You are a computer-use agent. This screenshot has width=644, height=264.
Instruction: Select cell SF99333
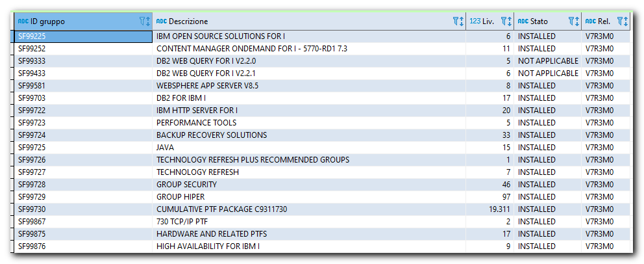tap(83, 61)
